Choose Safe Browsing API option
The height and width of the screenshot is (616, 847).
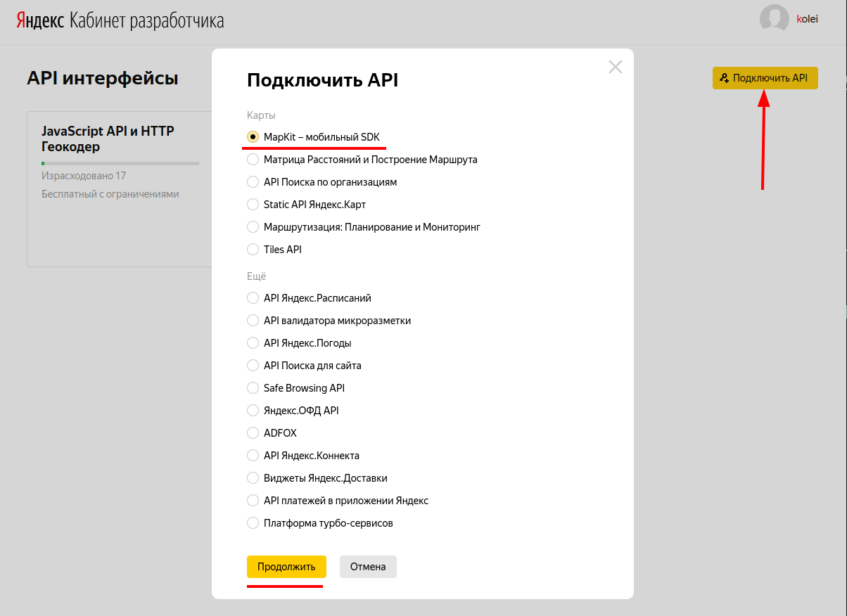click(x=253, y=388)
